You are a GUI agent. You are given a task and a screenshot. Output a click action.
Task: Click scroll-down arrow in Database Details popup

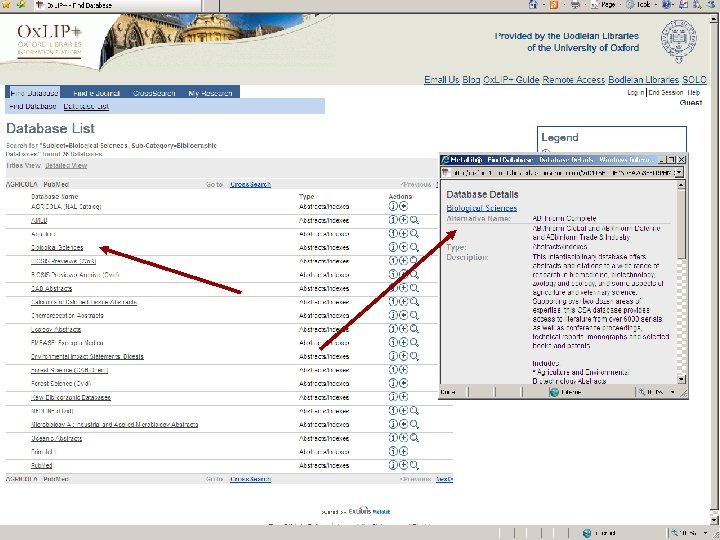pos(681,379)
